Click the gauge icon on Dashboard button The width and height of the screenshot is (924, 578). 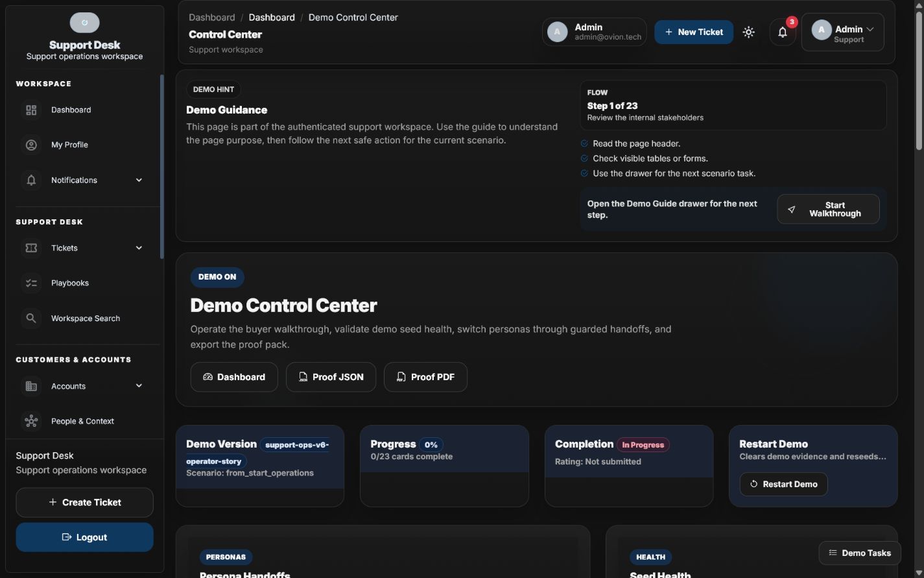pos(207,377)
